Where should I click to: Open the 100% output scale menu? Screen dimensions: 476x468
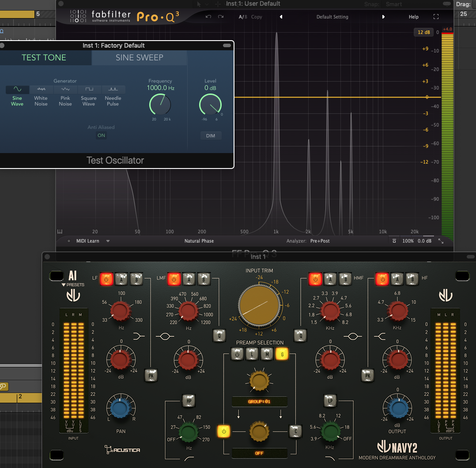pyautogui.click(x=408, y=241)
